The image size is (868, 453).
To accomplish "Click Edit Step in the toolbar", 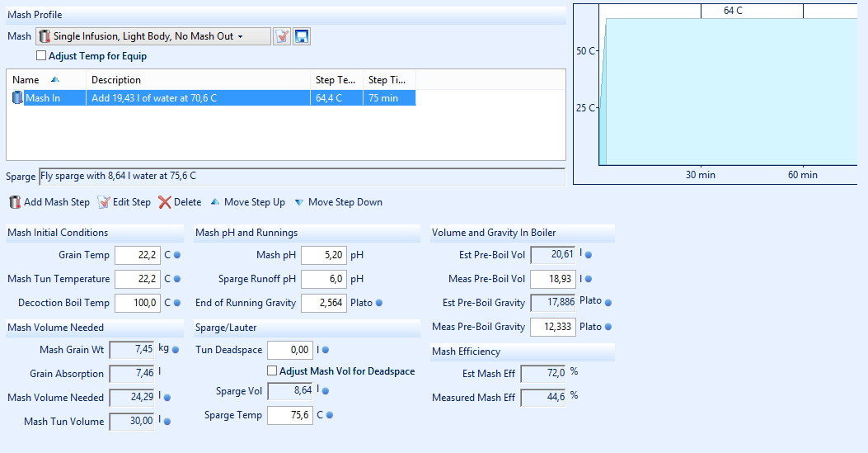I will tap(124, 202).
